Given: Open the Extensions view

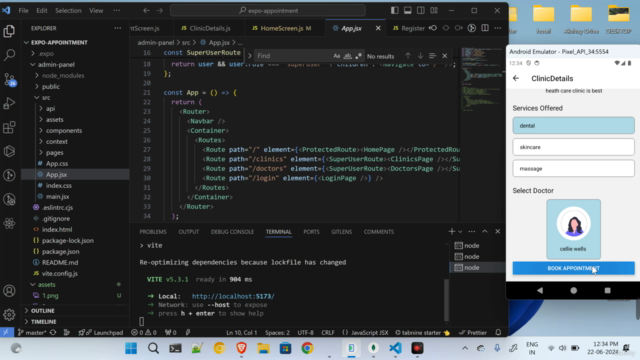Looking at the screenshot, I should click(x=9, y=127).
